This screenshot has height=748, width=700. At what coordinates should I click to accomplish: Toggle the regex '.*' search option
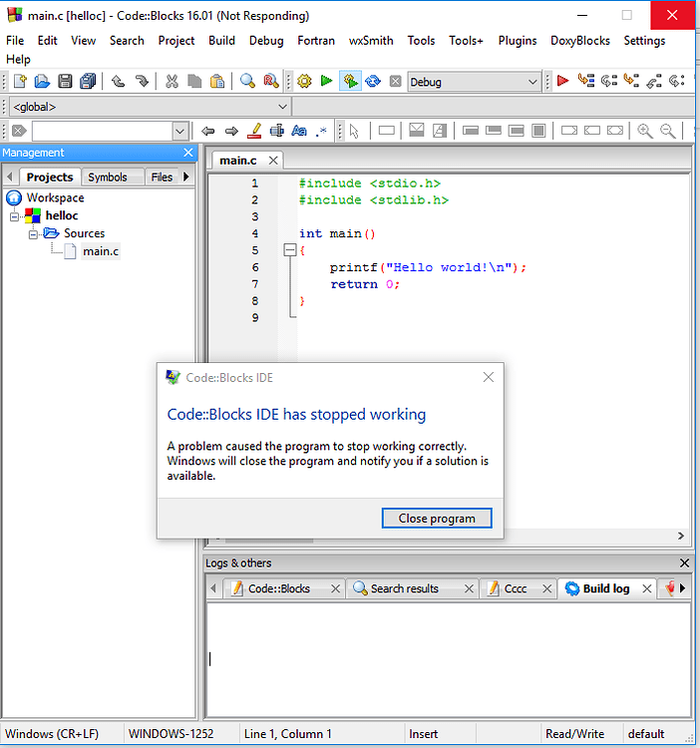point(321,131)
